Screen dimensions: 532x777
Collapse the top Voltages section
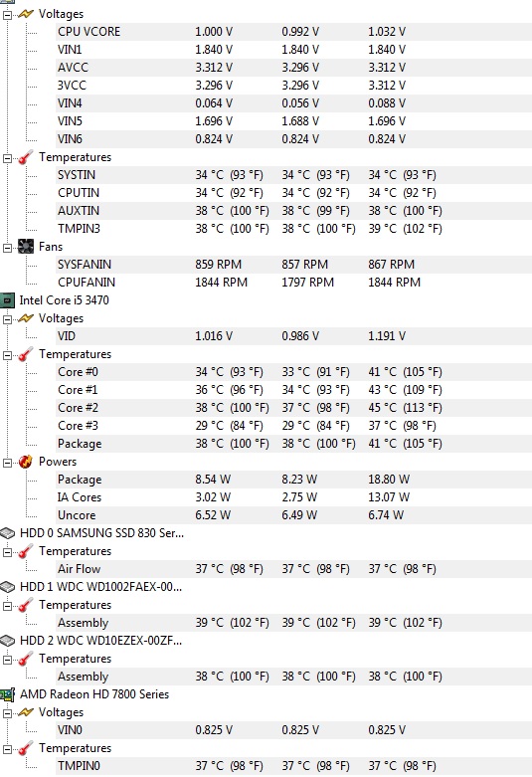tap(7, 15)
